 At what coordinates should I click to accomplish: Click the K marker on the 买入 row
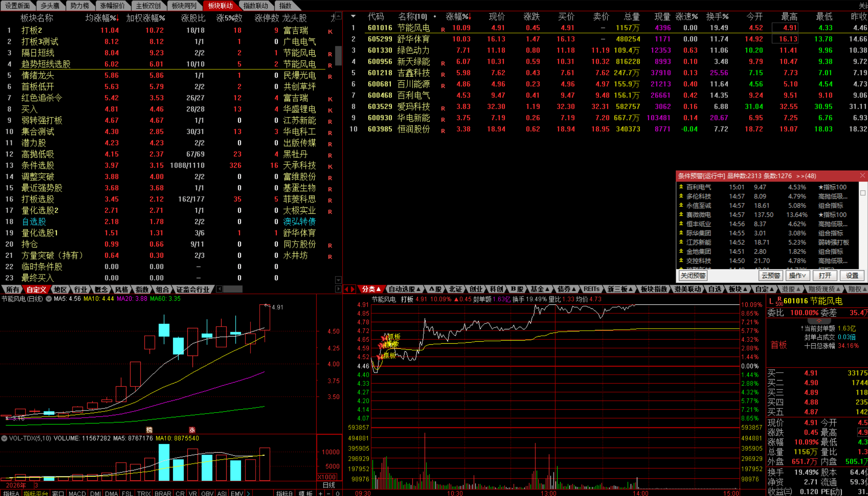[330, 110]
